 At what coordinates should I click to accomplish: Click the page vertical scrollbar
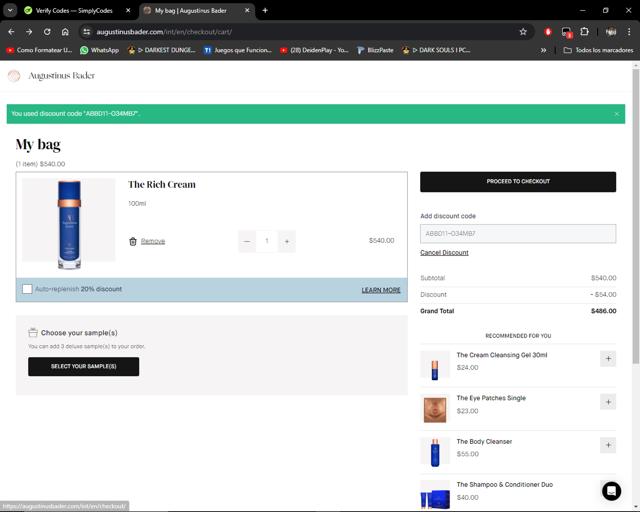point(636,216)
